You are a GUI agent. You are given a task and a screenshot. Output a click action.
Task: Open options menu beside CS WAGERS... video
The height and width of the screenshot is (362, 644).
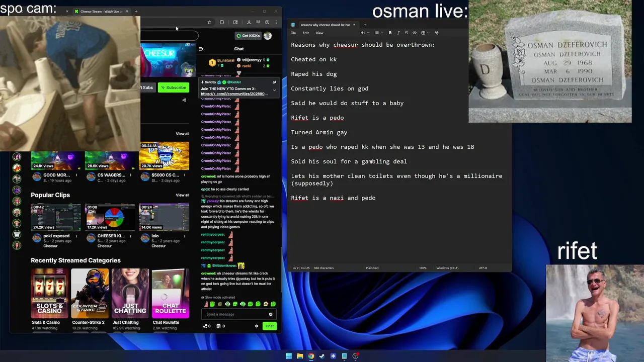[130, 175]
